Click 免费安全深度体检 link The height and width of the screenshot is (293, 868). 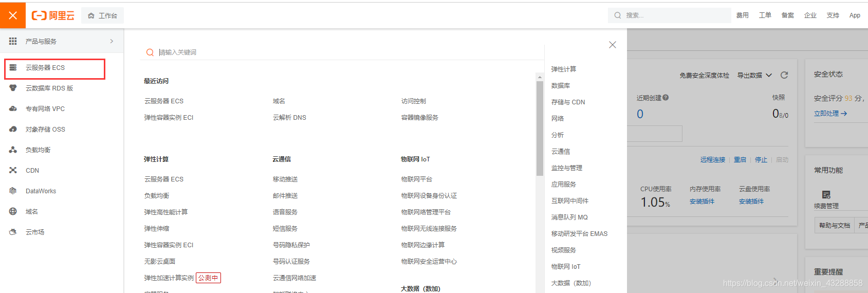click(x=705, y=76)
